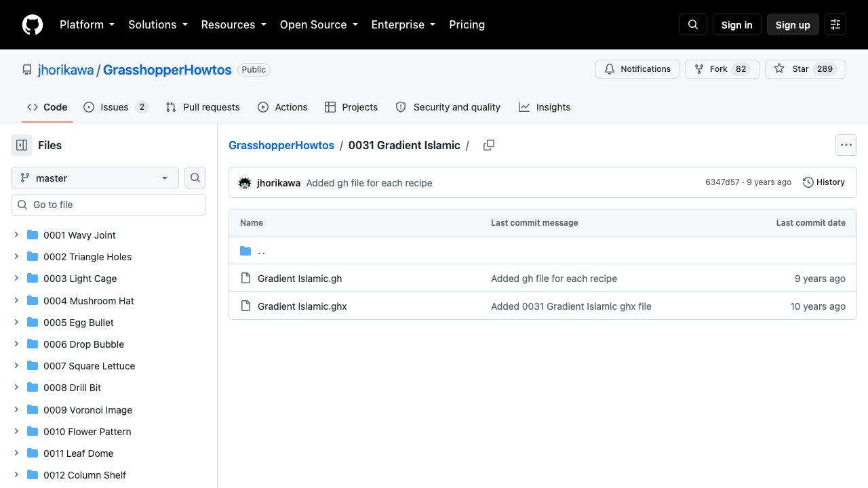Click the Pricing link in header
868x488 pixels.
[467, 24]
